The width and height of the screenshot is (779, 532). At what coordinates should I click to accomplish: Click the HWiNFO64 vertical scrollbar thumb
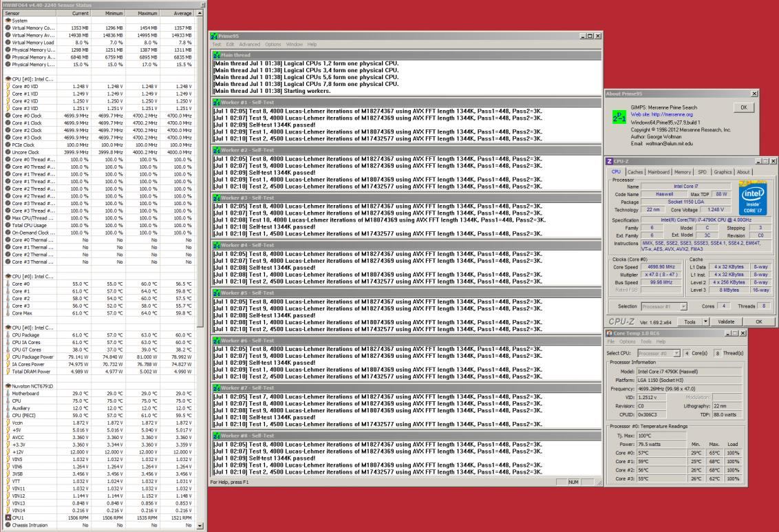200,172
